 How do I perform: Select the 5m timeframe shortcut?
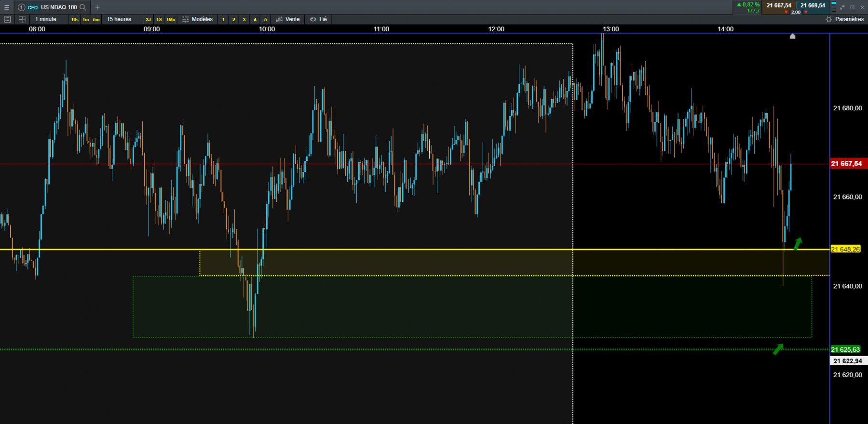pos(96,19)
